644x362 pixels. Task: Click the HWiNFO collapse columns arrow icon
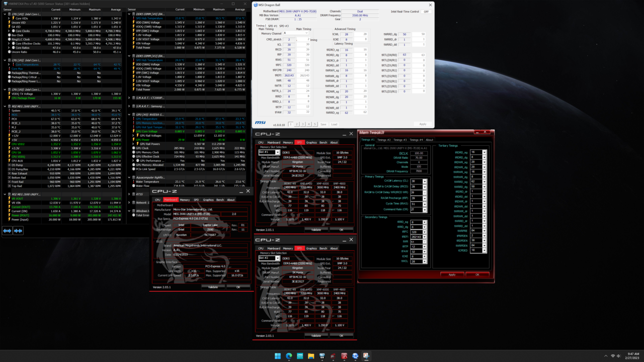18,231
